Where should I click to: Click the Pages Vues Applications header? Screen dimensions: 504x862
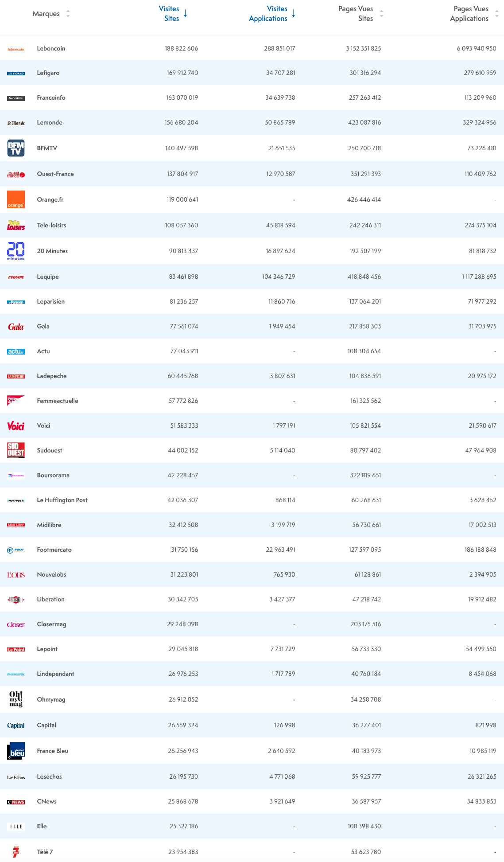click(x=469, y=14)
